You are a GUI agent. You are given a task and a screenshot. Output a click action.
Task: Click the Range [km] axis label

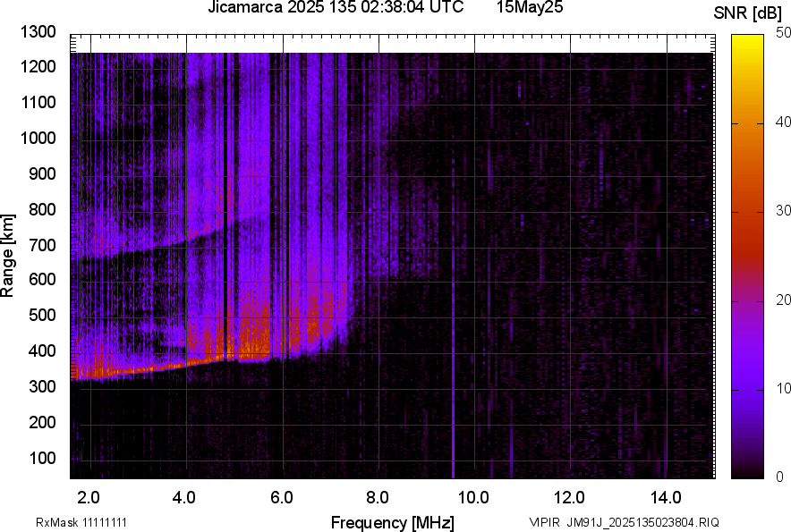point(8,255)
